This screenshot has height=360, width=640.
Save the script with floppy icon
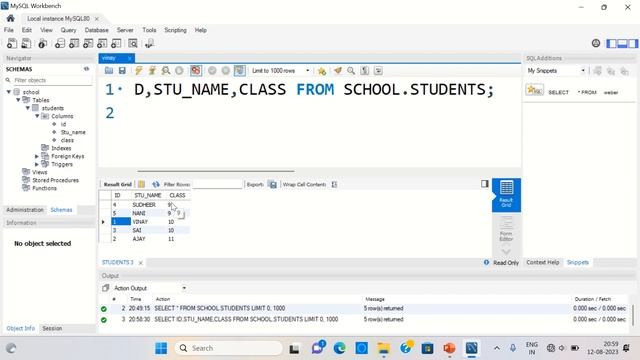(122, 71)
